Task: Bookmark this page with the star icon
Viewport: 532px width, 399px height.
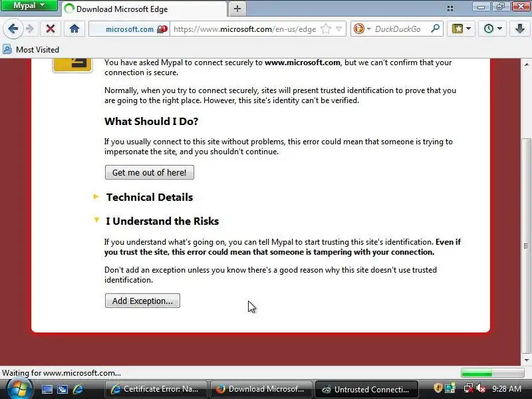Action: pos(326,29)
